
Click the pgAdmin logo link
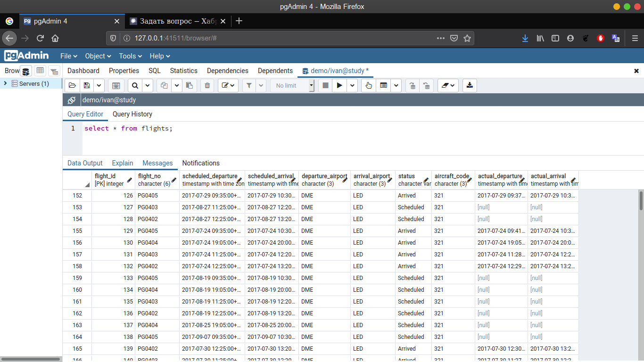tap(26, 56)
